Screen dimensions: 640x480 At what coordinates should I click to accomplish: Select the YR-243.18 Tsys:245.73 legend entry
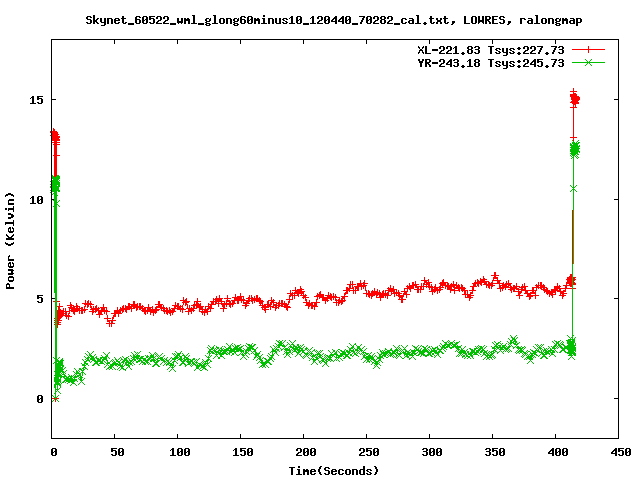click(x=491, y=63)
